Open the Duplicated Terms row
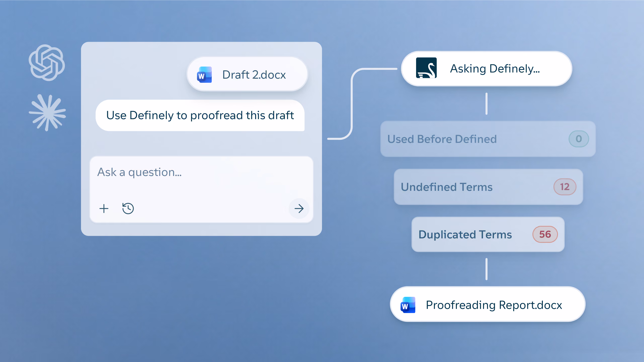Screen dimensions: 644x362 [x=488, y=234]
